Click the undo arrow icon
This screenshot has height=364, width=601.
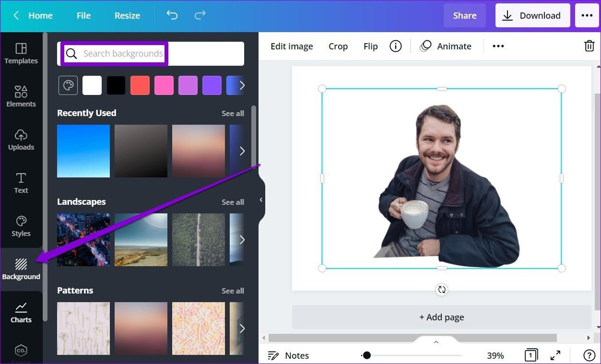172,15
